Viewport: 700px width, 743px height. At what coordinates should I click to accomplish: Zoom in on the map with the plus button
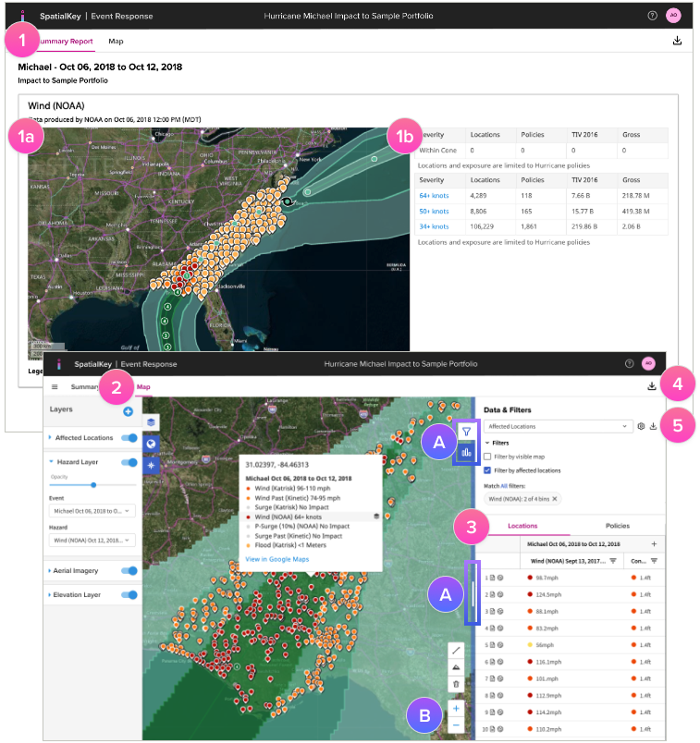[456, 709]
